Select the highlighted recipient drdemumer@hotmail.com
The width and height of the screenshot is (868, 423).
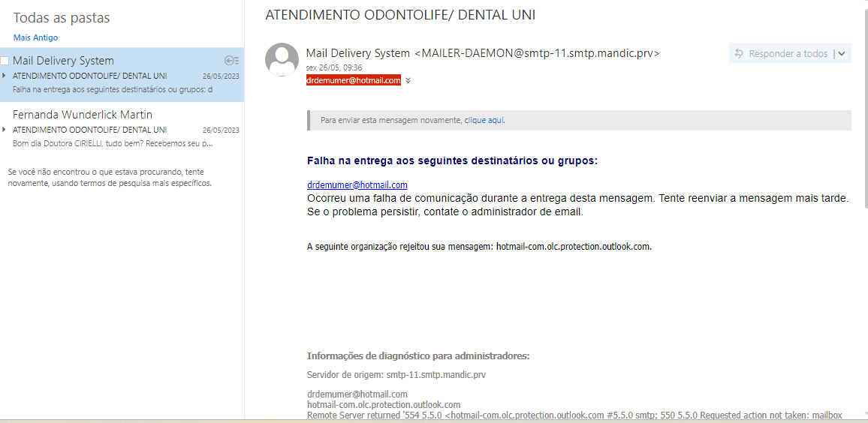(353, 80)
